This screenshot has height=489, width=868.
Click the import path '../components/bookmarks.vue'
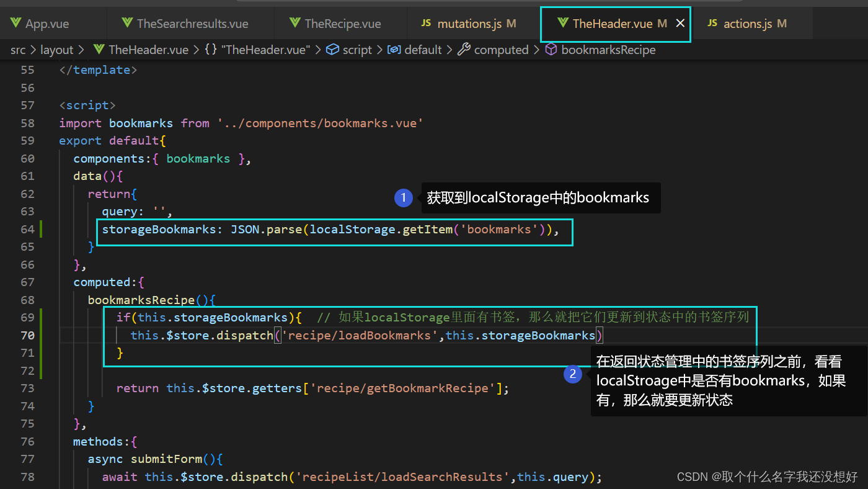[320, 123]
